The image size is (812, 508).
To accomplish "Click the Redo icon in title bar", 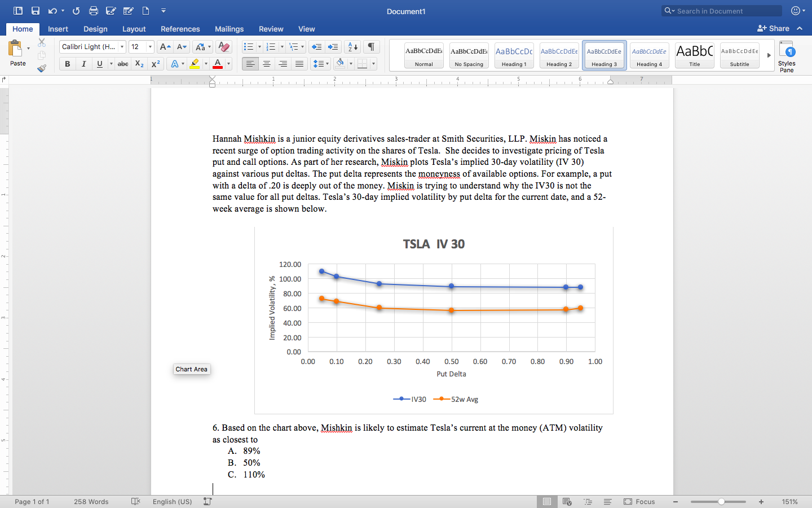I will tap(76, 11).
